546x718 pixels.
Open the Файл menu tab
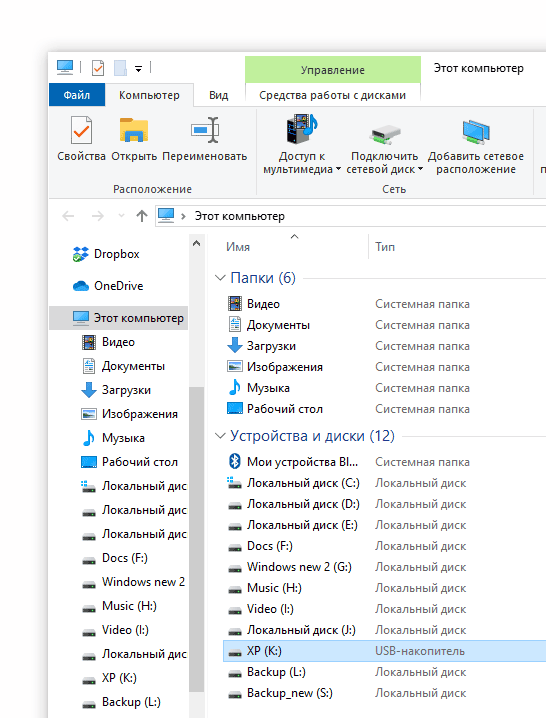[x=76, y=95]
